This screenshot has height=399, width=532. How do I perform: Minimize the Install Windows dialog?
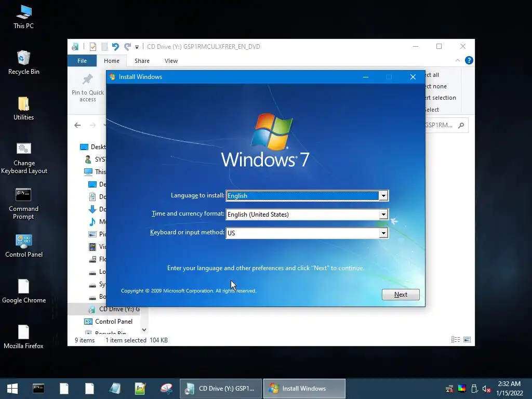pos(365,77)
